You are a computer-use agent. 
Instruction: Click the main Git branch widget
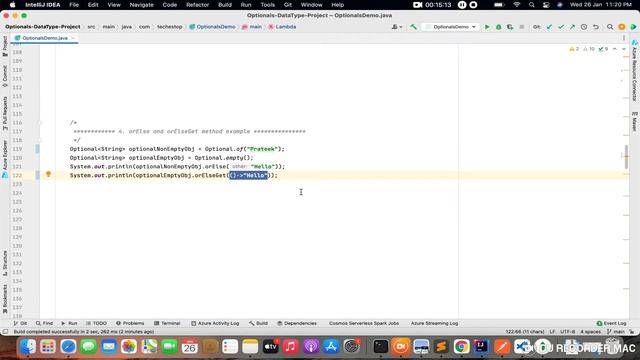(x=616, y=332)
